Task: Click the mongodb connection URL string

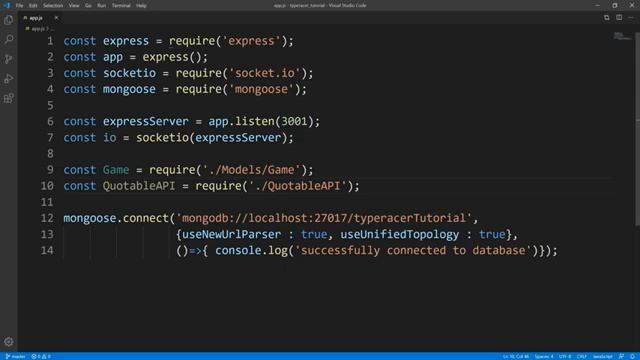Action: [x=324, y=218]
